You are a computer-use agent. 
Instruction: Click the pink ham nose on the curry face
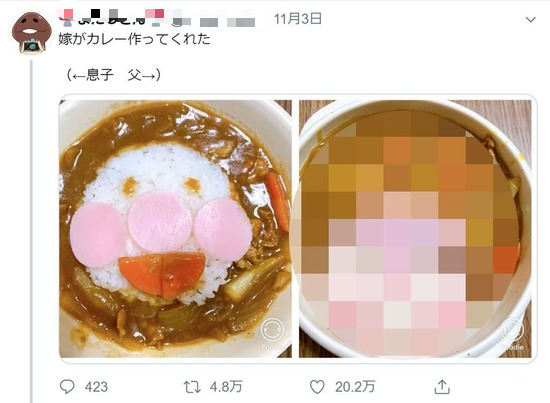[160, 221]
